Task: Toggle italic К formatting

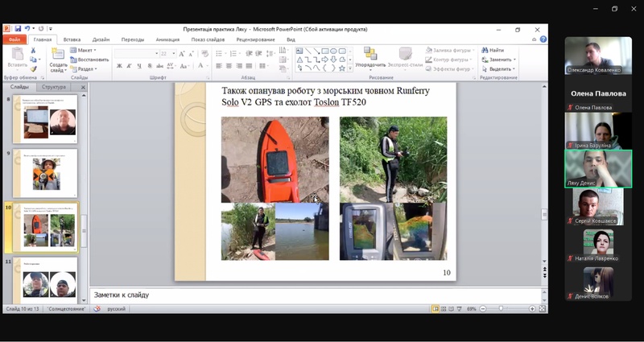Action: pyautogui.click(x=129, y=66)
